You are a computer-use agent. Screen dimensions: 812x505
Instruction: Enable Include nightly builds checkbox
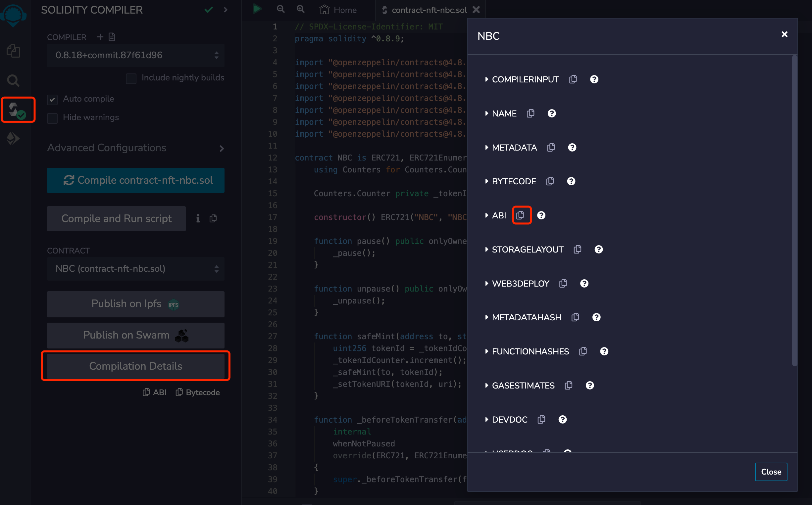pos(131,78)
